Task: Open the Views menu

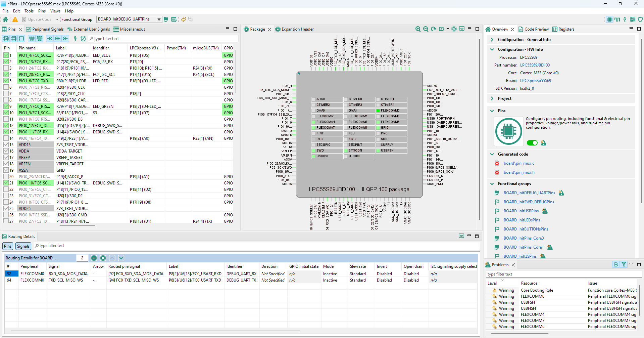Action: 55,11
